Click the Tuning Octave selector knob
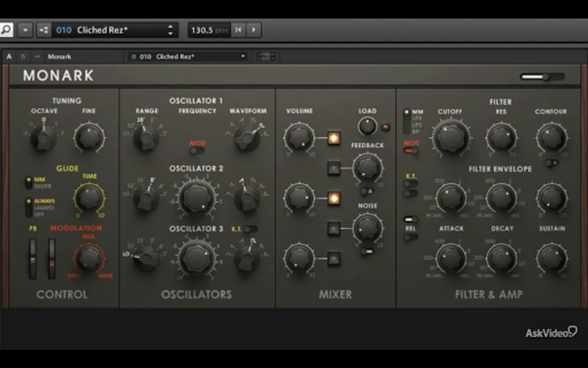This screenshot has width=588, height=368. click(44, 137)
